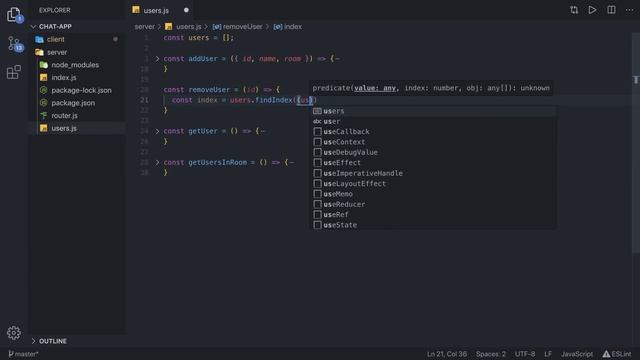Choose the users autocomplete suggestion
This screenshot has width=640, height=360.
pos(434,111)
